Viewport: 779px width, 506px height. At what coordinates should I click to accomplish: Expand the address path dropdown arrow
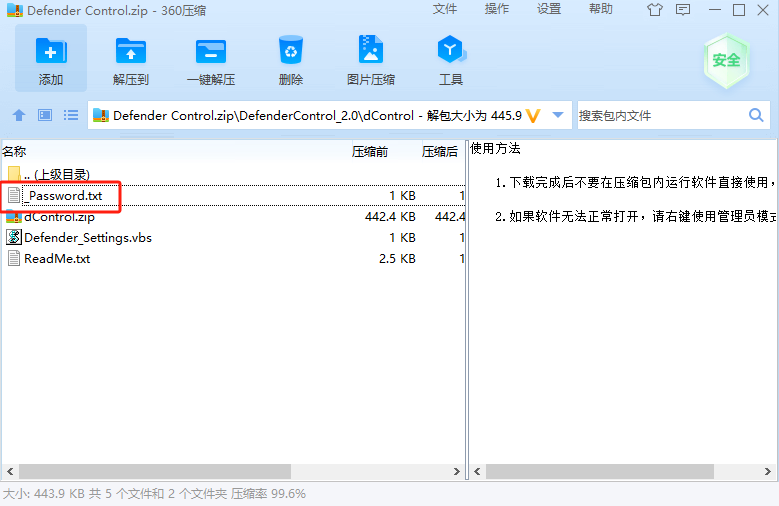[558, 115]
